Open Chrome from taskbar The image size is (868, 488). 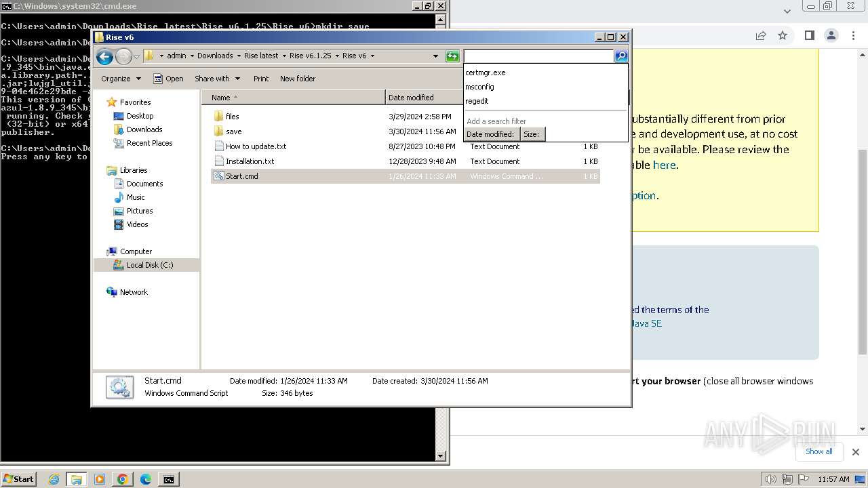click(x=122, y=479)
